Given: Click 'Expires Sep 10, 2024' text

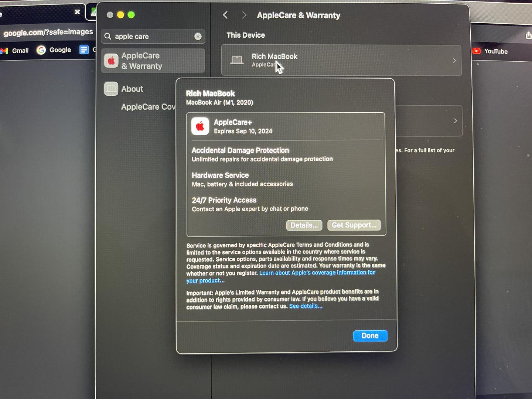Looking at the screenshot, I should [x=243, y=131].
